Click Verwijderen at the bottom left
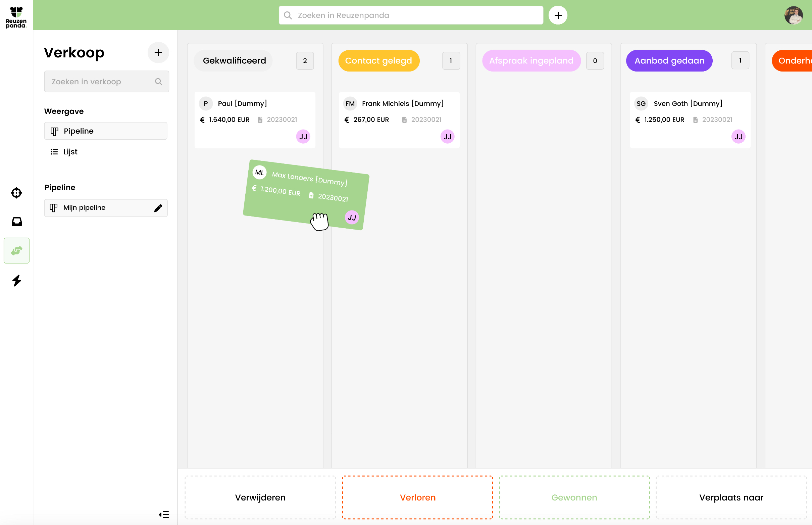Screen dimensions: 812x525 pos(260,497)
